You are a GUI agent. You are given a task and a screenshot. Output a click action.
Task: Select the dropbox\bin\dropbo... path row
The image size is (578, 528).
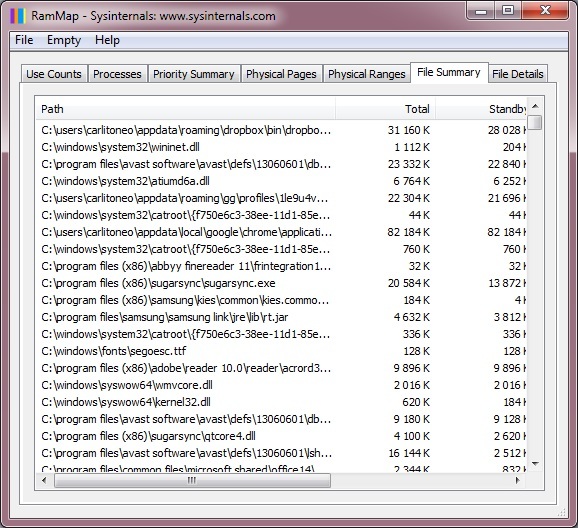tap(281, 130)
